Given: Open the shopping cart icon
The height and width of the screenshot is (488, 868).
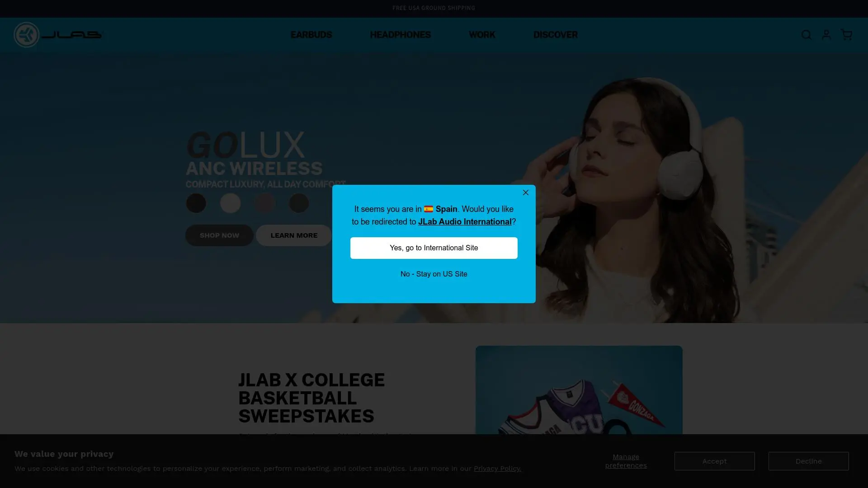Looking at the screenshot, I should pyautogui.click(x=846, y=35).
